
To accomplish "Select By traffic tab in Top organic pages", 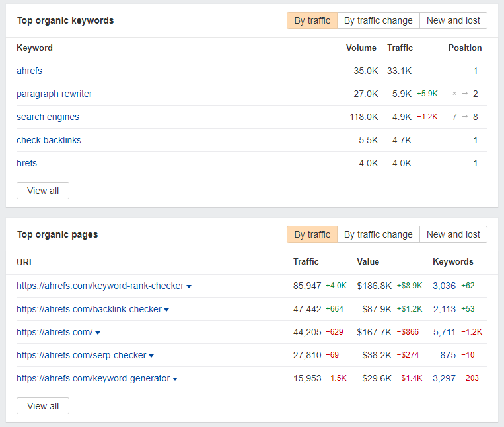I will 312,234.
